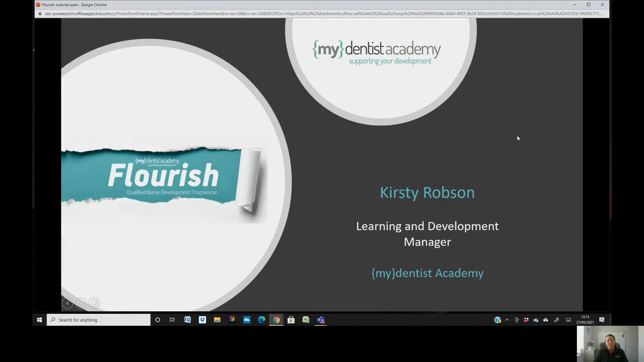Open Microsoft Teams from the taskbar
The image size is (644, 362).
click(321, 320)
